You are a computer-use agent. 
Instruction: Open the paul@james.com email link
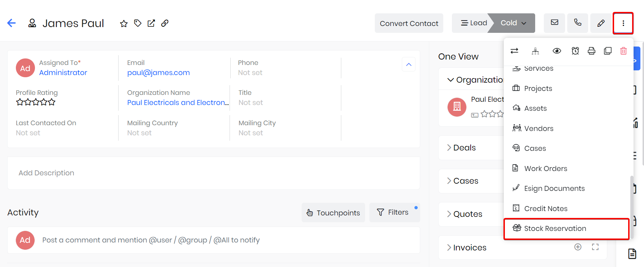pyautogui.click(x=158, y=73)
